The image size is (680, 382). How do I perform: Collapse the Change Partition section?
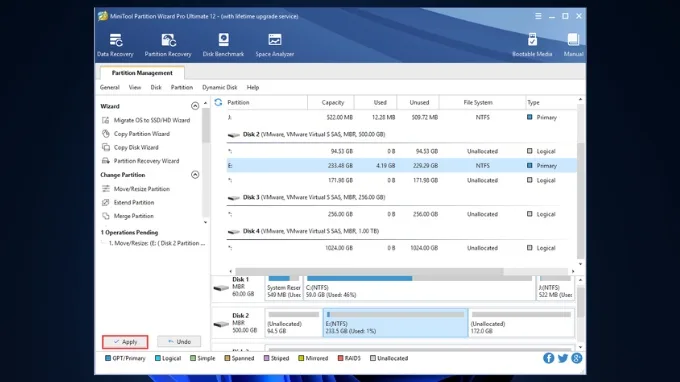click(x=195, y=175)
